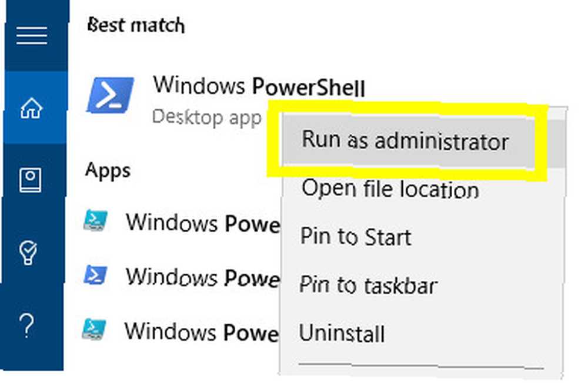Click the large Windows PowerShell best-match icon
588x383 pixels.
110,95
